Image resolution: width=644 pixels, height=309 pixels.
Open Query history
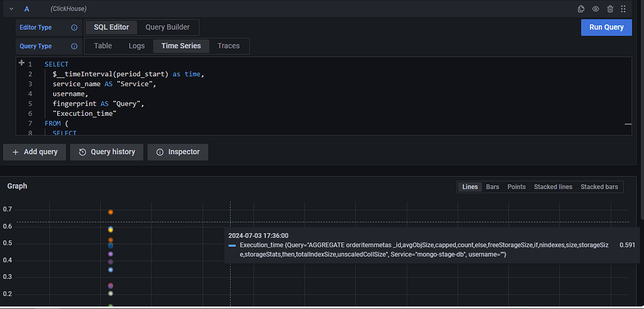(107, 152)
